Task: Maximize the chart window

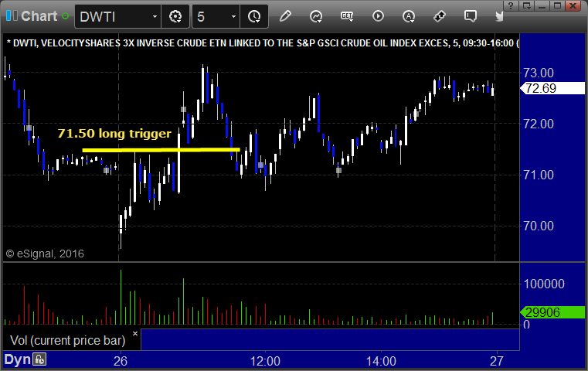Action: [557, 5]
